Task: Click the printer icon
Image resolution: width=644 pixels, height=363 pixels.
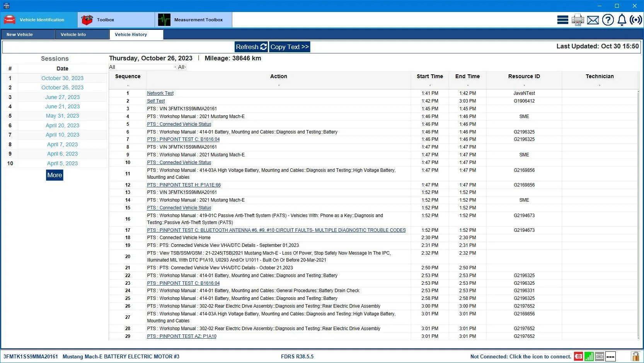Action: tap(578, 20)
